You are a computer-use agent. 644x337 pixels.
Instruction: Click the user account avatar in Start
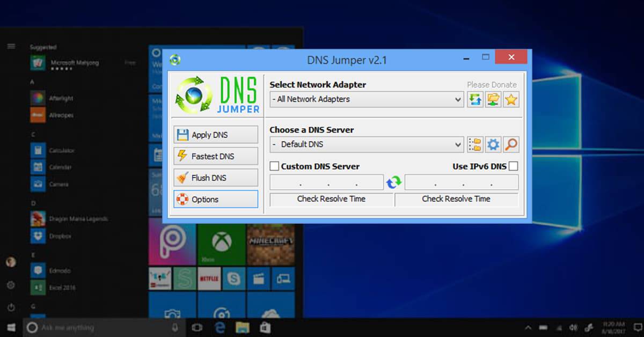(x=11, y=262)
